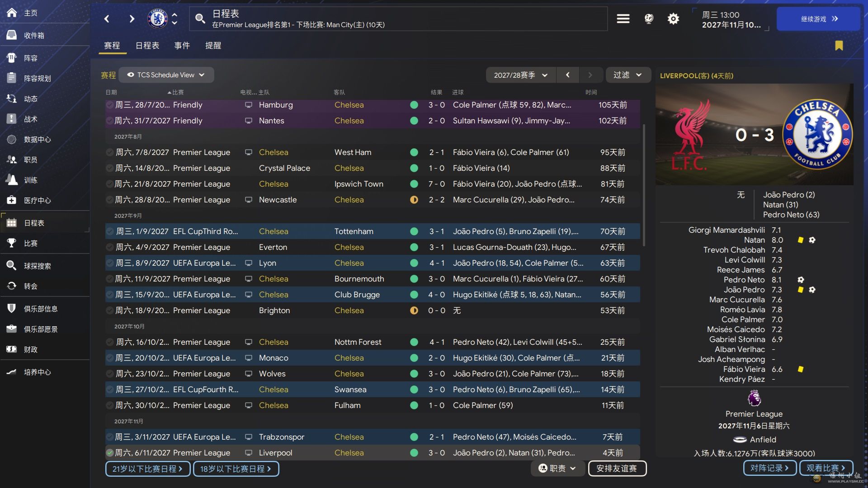Click the 继续游戏 continue button
The image size is (868, 488).
pyautogui.click(x=818, y=19)
